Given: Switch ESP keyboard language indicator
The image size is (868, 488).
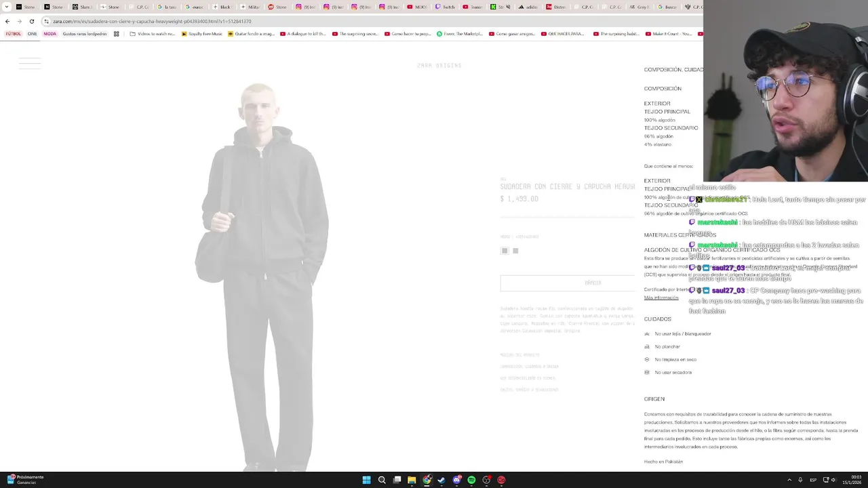Looking at the screenshot, I should 813,480.
